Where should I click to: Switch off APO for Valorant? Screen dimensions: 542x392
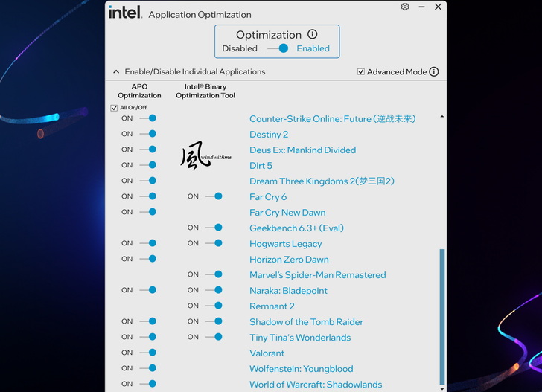[147, 353]
